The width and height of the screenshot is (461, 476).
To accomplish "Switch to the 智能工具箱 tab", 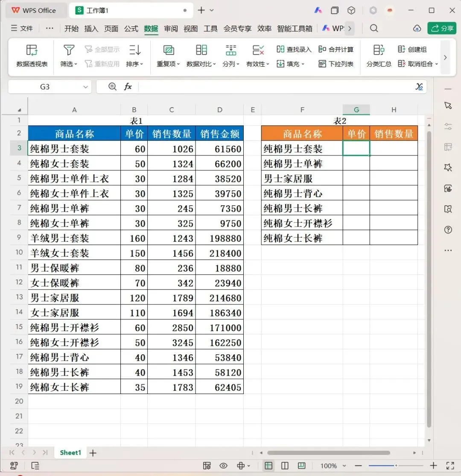I will pos(295,29).
